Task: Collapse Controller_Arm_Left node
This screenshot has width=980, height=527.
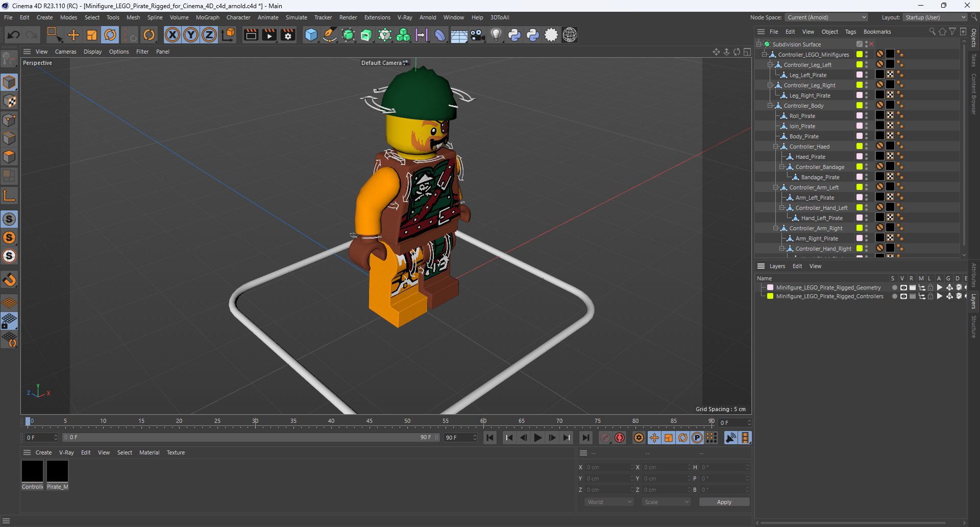Action: (776, 187)
